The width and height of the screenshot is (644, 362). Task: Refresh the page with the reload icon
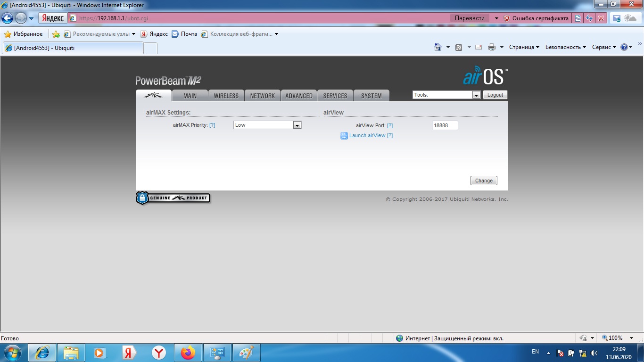[589, 18]
